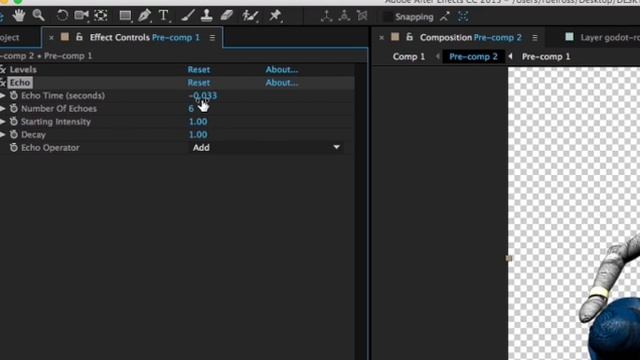
Task: Click Effect Controls label color swatch
Action: tap(65, 37)
